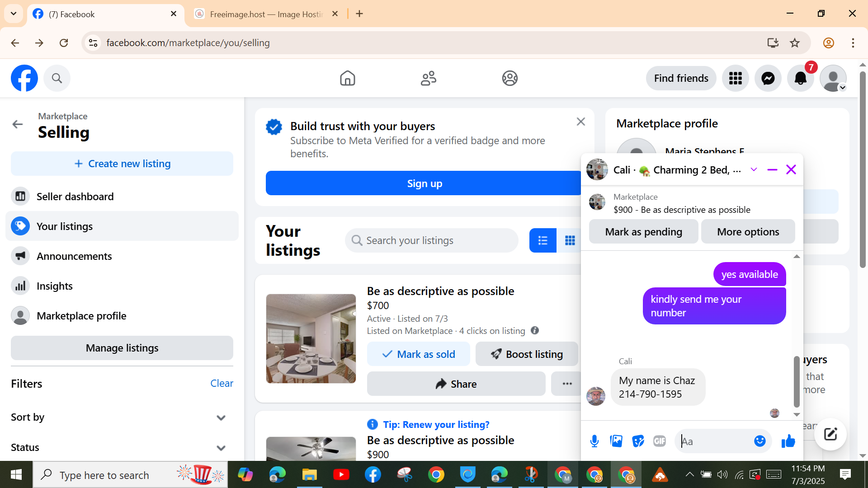Click Mark as sold on the $700 listing
868x488 pixels.
(x=418, y=354)
